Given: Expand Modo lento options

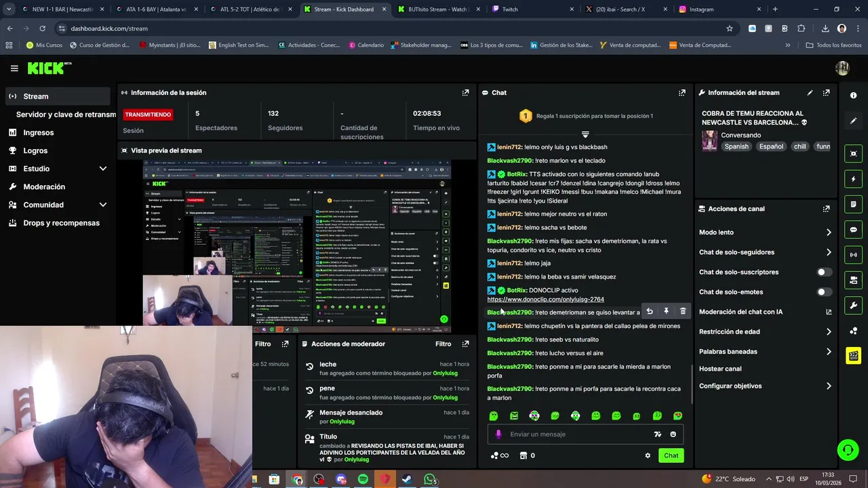Looking at the screenshot, I should click(x=829, y=232).
